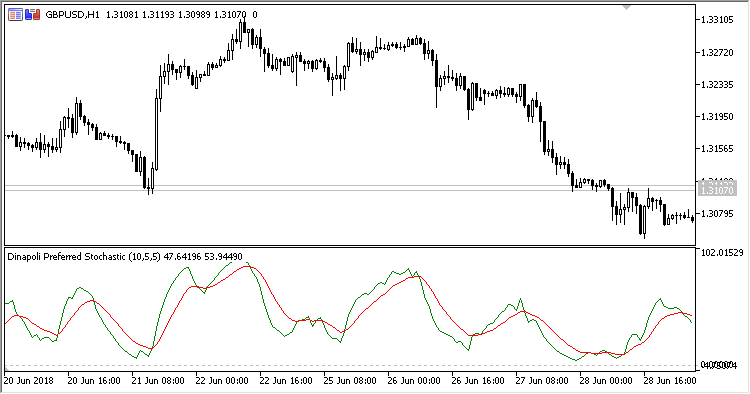Screen dimensions: 750x394
Task: Click the 26 Jun 00:00 time label
Action: [414, 381]
